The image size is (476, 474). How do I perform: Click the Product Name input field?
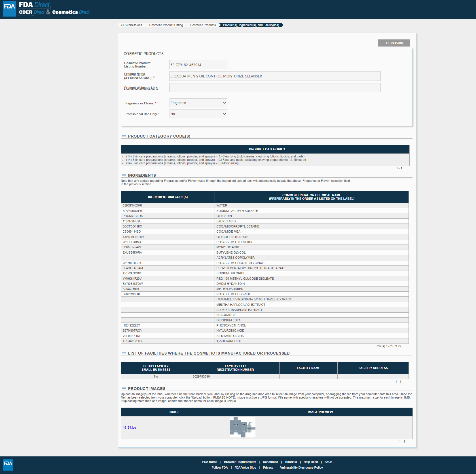pyautogui.click(x=275, y=76)
